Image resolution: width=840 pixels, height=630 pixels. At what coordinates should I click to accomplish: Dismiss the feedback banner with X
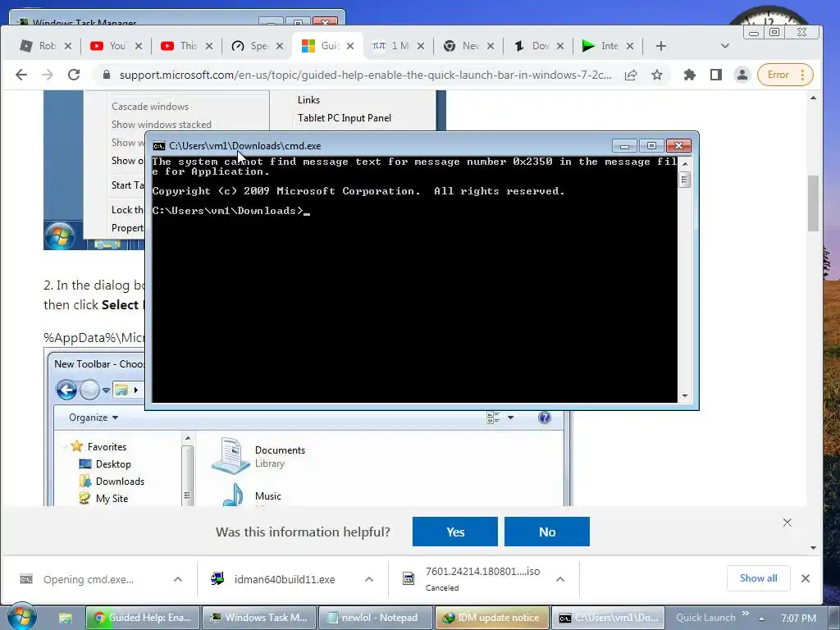coord(787,523)
